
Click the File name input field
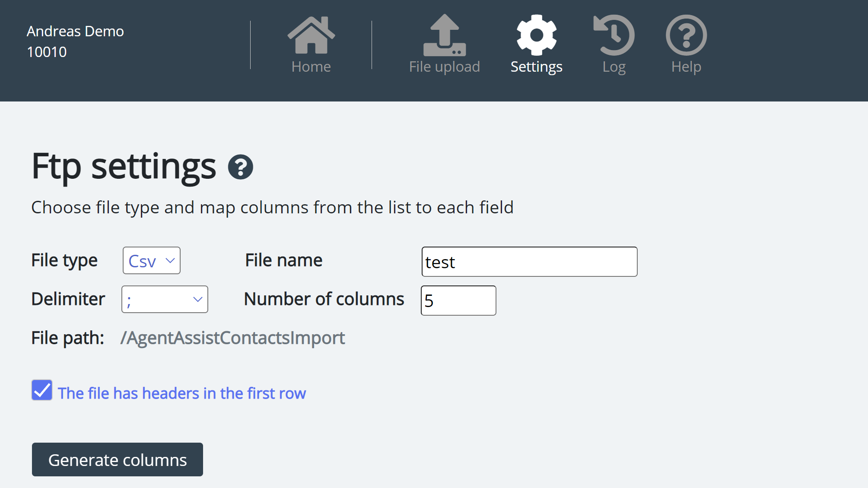(529, 262)
